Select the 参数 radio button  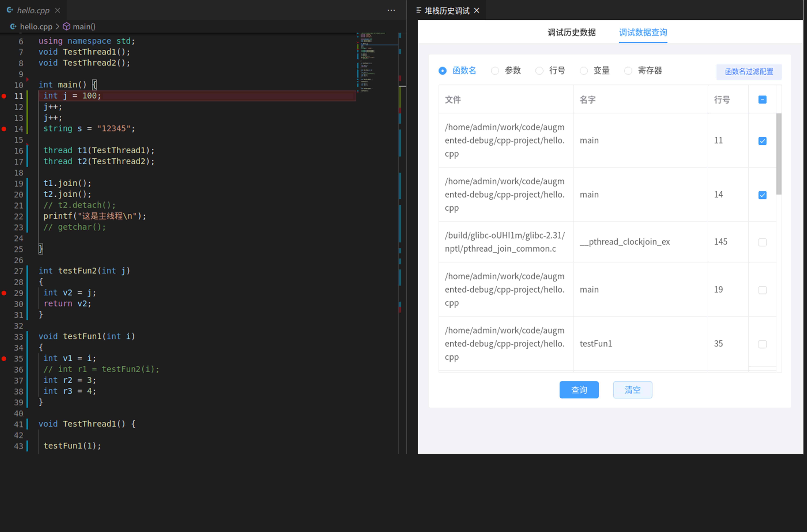(x=495, y=71)
